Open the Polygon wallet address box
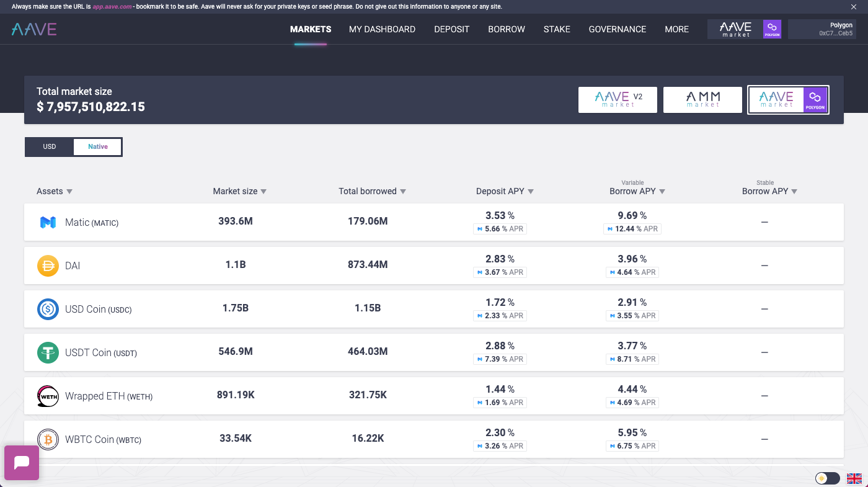The width and height of the screenshot is (868, 487). (x=823, y=29)
